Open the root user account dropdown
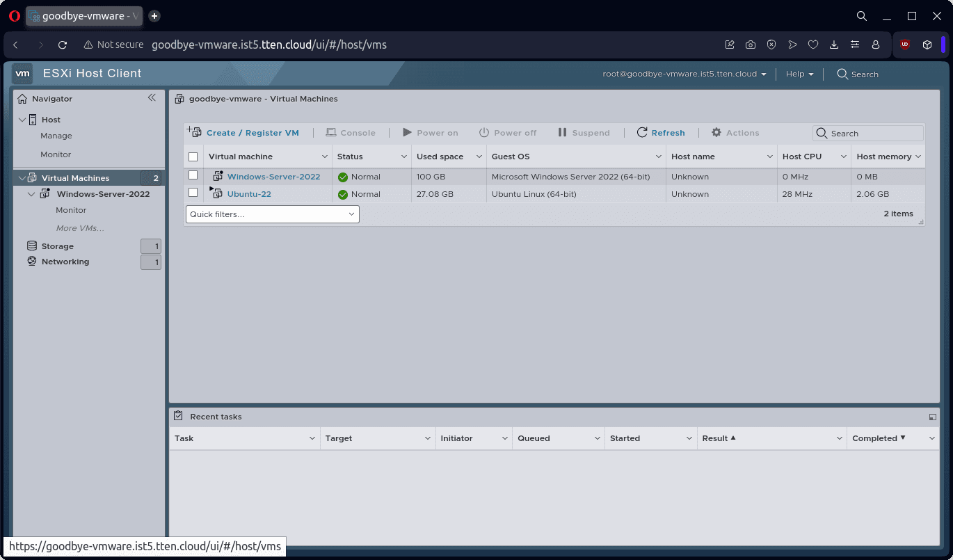953x560 pixels. [x=684, y=74]
